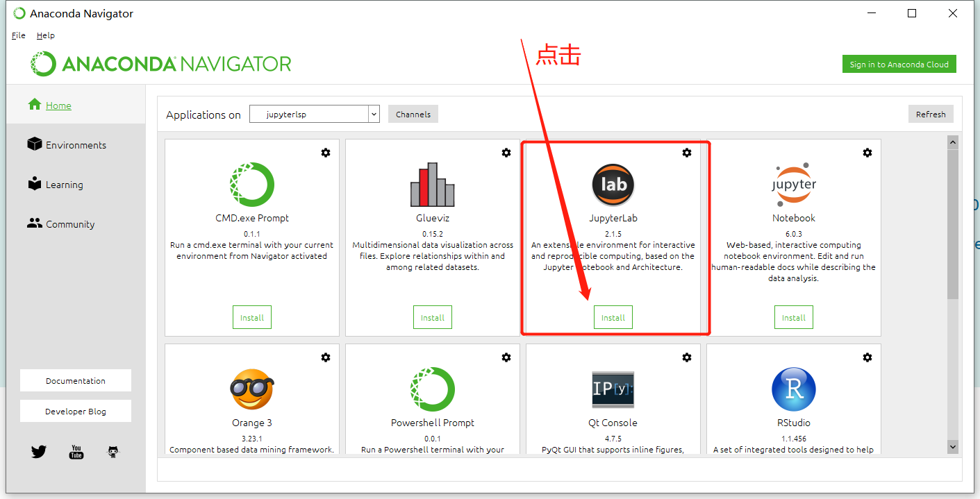980x499 pixels.
Task: Click the RStudio title text
Action: pos(794,423)
